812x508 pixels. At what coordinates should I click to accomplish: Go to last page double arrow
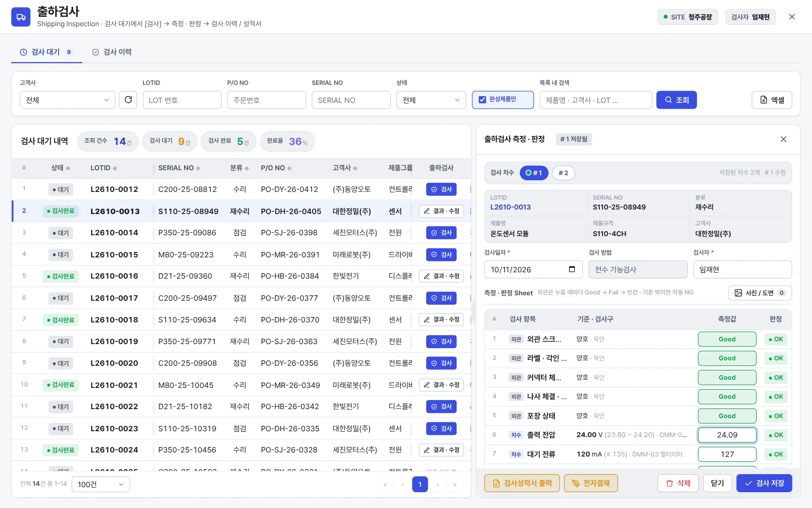pos(455,485)
